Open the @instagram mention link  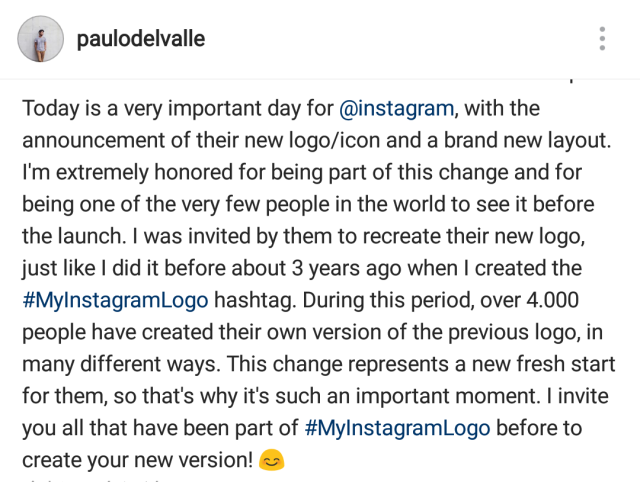point(398,108)
